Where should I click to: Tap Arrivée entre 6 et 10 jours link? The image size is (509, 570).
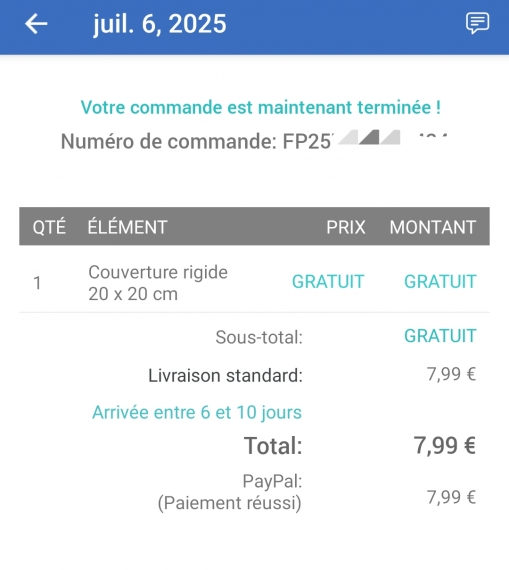197,413
